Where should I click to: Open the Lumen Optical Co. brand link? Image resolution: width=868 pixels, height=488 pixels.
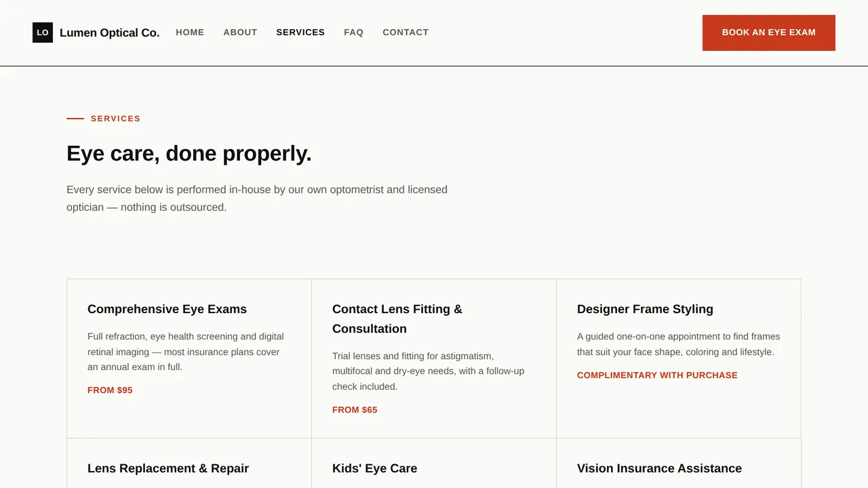point(96,33)
